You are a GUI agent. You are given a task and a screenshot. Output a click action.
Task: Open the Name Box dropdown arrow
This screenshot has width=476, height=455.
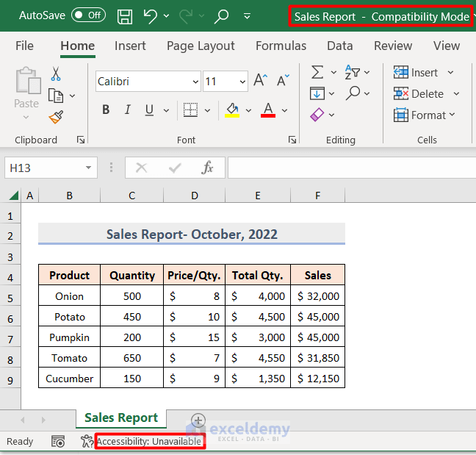point(88,168)
